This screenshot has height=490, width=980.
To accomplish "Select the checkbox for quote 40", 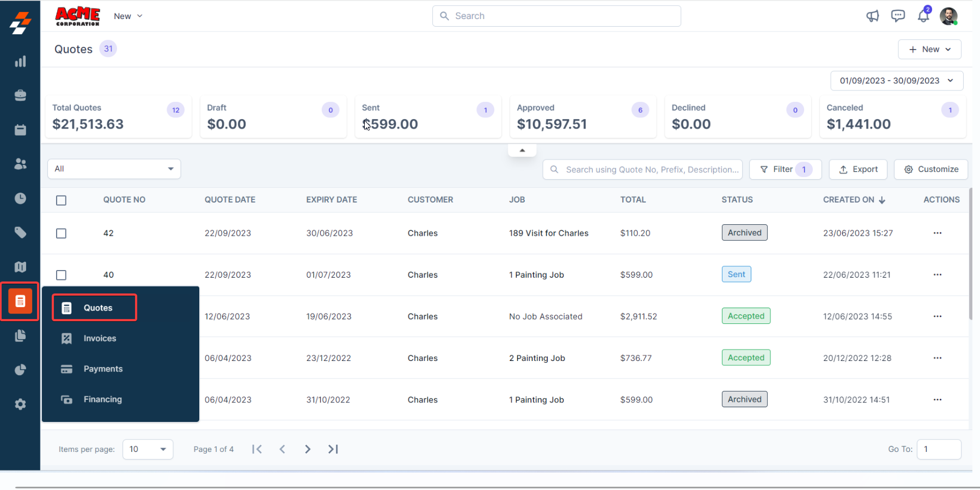I will tap(62, 275).
